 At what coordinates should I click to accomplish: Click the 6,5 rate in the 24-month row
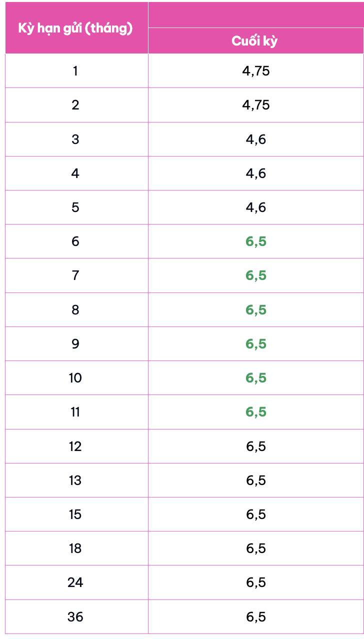pyautogui.click(x=255, y=582)
